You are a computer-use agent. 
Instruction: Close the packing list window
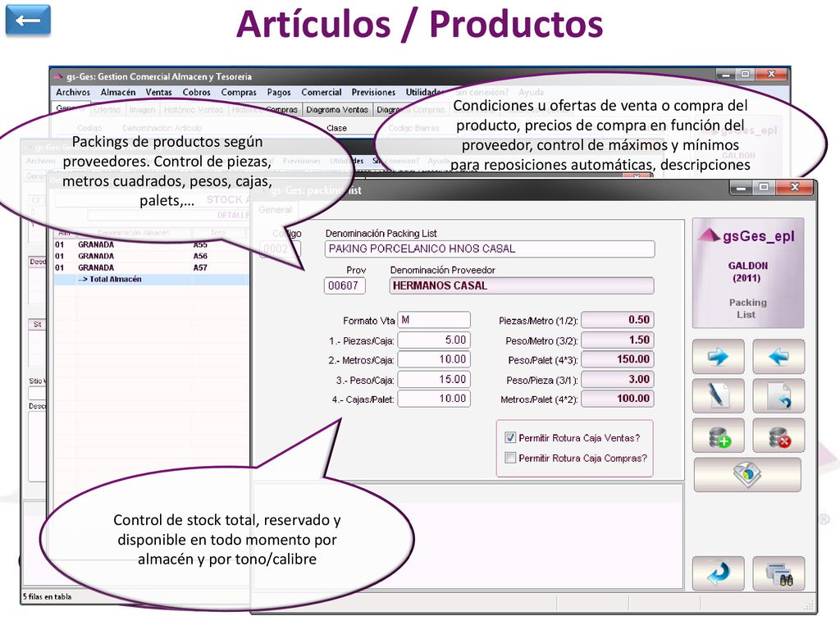[x=794, y=188]
